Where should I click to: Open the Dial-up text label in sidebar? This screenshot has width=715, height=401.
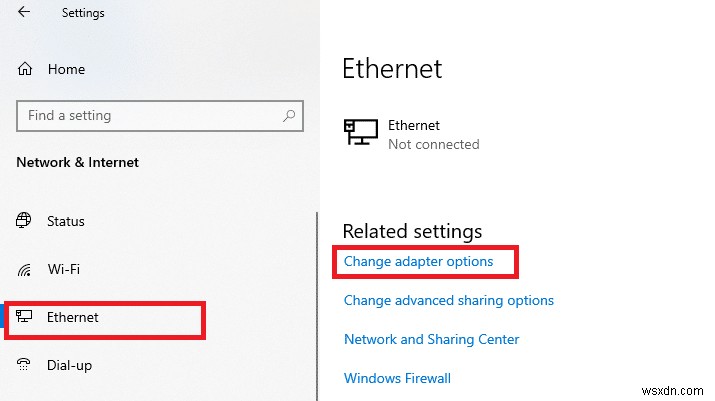pyautogui.click(x=69, y=365)
